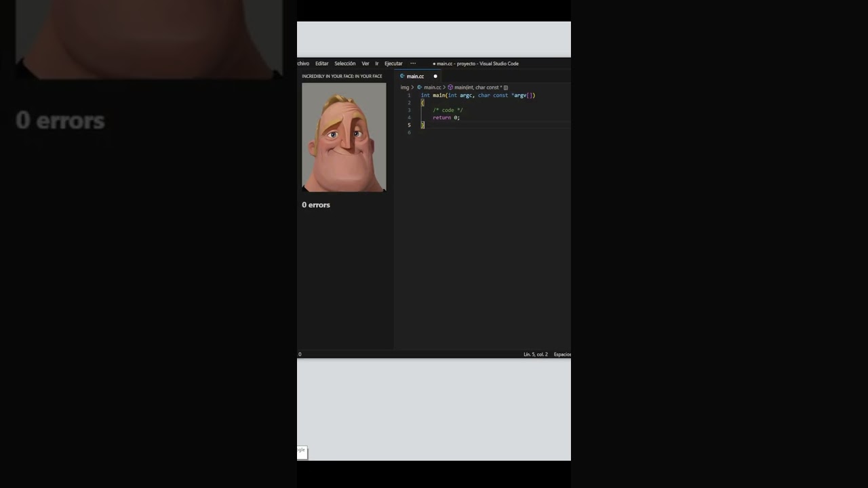Open the Ir menu
Image resolution: width=868 pixels, height=488 pixels.
[x=377, y=64]
